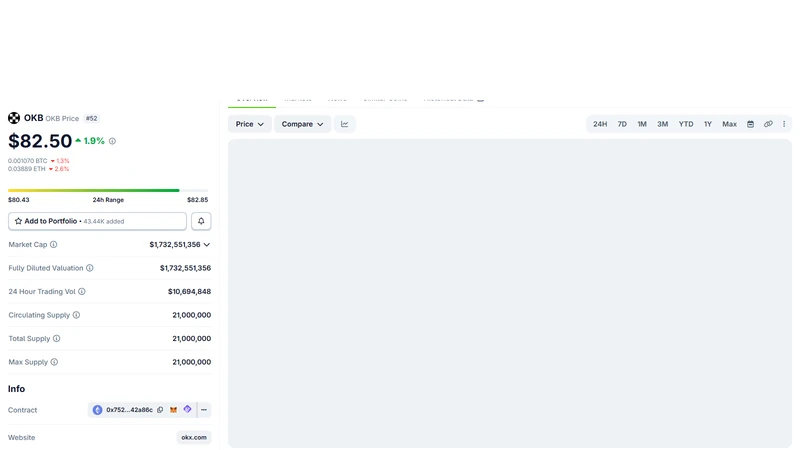Select the YTD time range

pos(686,124)
